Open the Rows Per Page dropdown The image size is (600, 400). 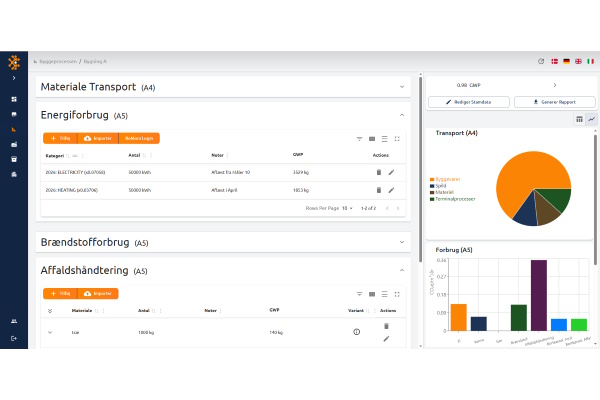pyautogui.click(x=347, y=207)
